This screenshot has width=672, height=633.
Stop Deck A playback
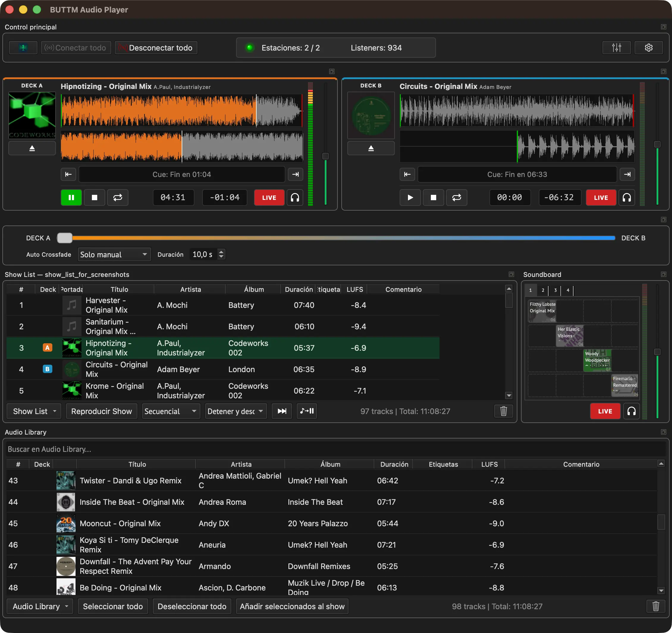pos(94,198)
